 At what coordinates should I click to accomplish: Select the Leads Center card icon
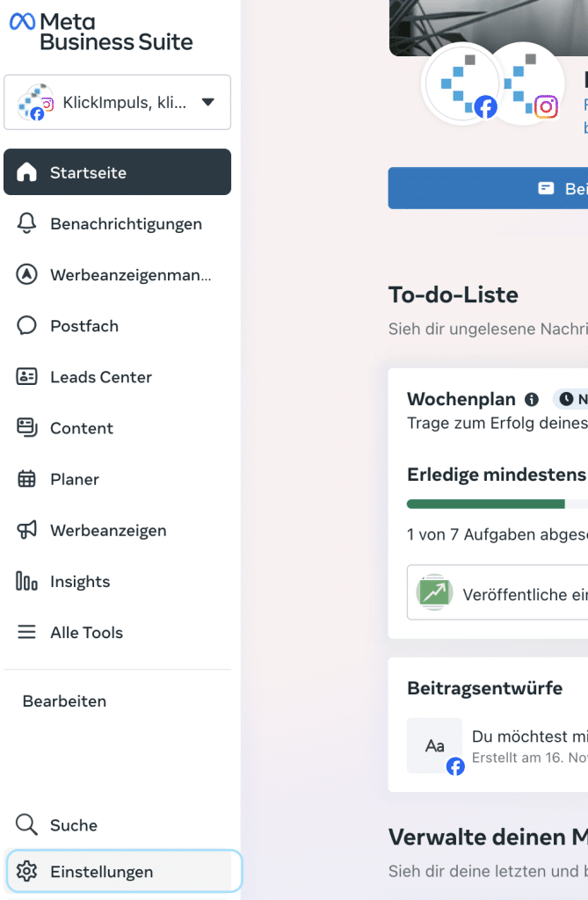point(27,377)
